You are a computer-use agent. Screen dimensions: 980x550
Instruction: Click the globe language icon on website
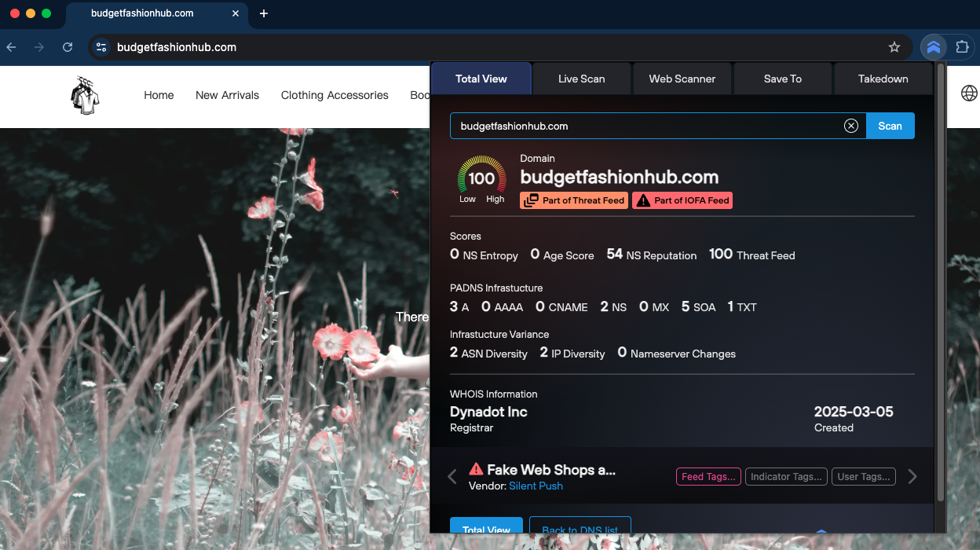pyautogui.click(x=969, y=93)
